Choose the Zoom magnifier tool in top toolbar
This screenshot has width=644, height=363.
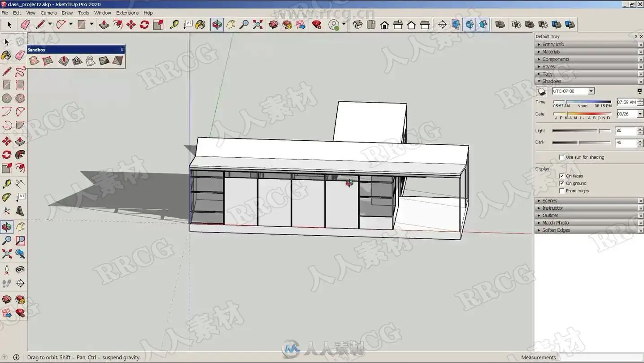pos(244,25)
